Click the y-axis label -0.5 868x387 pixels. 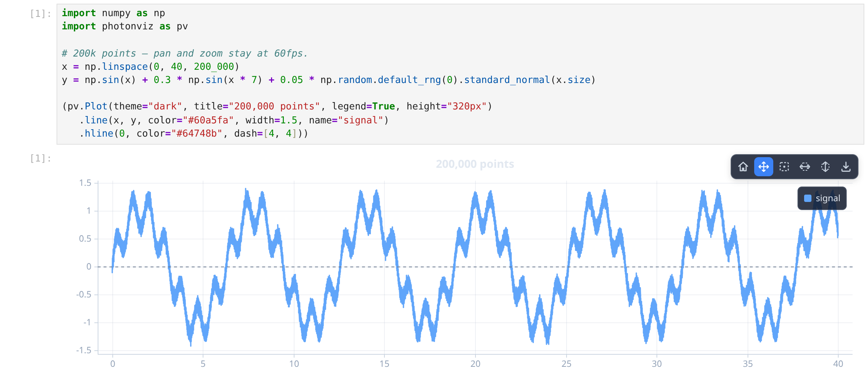(x=84, y=294)
